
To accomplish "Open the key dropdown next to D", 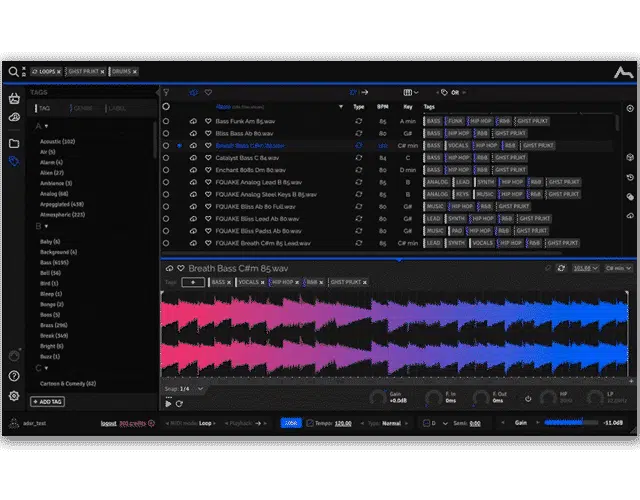I will (x=445, y=423).
